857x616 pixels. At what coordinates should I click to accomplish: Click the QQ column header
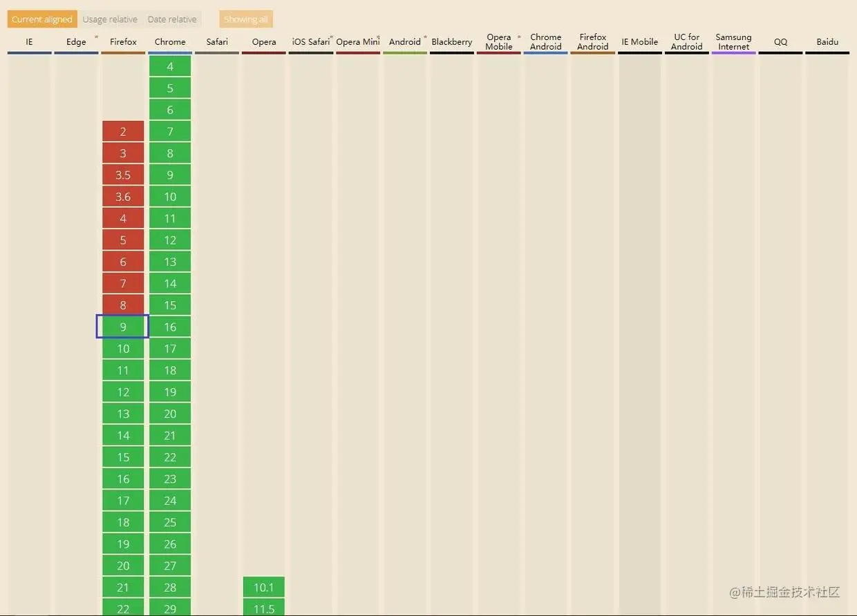(781, 42)
